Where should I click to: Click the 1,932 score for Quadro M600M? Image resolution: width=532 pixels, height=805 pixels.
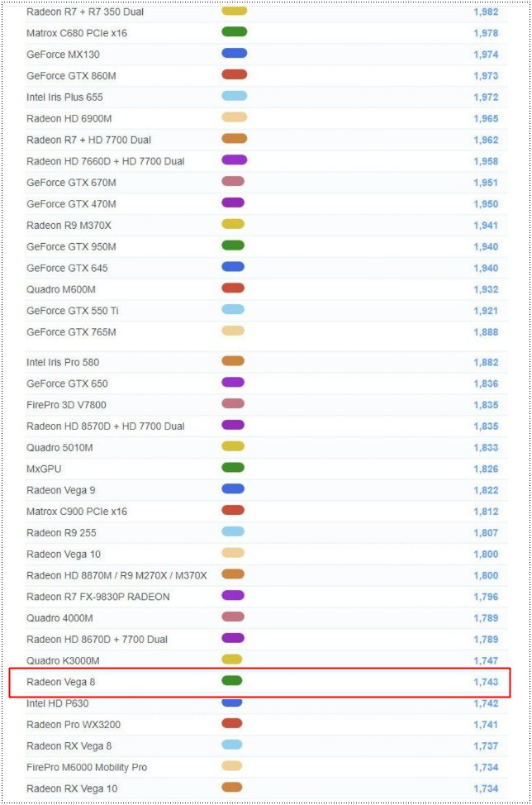tap(486, 289)
